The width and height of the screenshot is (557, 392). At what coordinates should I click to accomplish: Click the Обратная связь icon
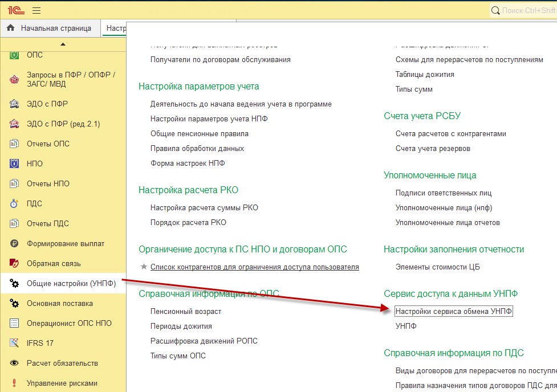(15, 263)
